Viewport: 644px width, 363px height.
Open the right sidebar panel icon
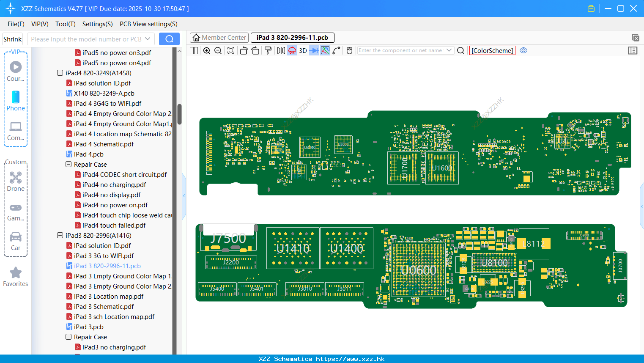(x=633, y=51)
